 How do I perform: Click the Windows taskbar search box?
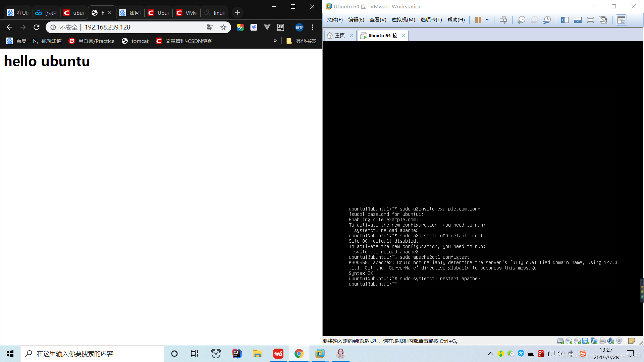92,354
